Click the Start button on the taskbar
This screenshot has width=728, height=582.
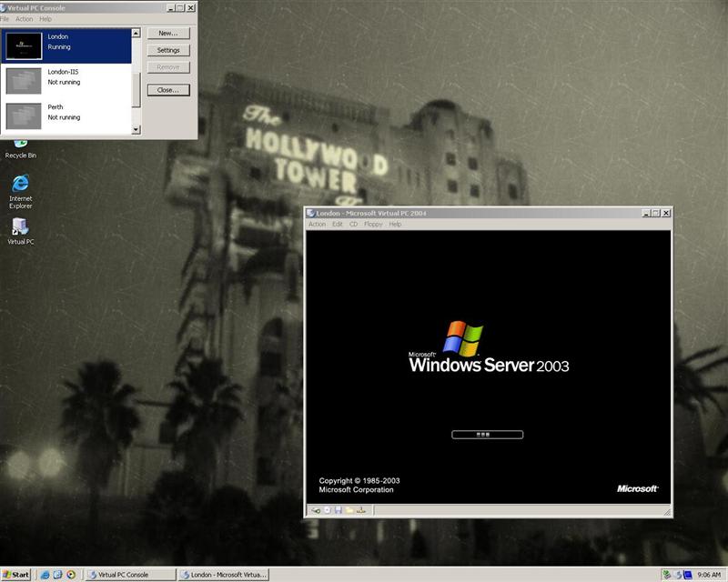click(16, 575)
